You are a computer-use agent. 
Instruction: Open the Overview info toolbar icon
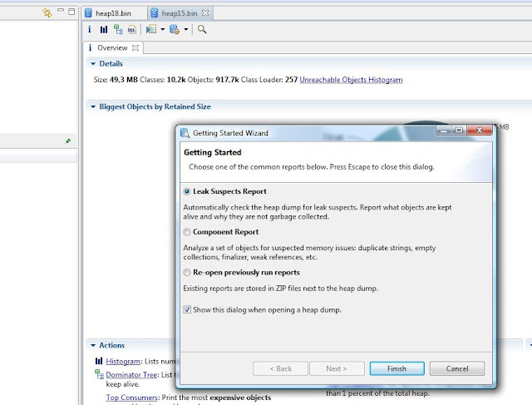[89, 30]
